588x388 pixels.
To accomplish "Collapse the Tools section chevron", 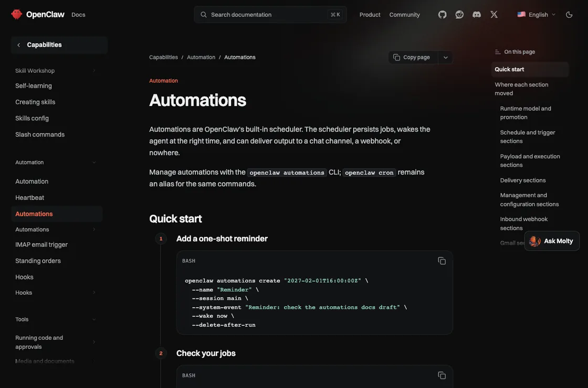I will [x=94, y=319].
